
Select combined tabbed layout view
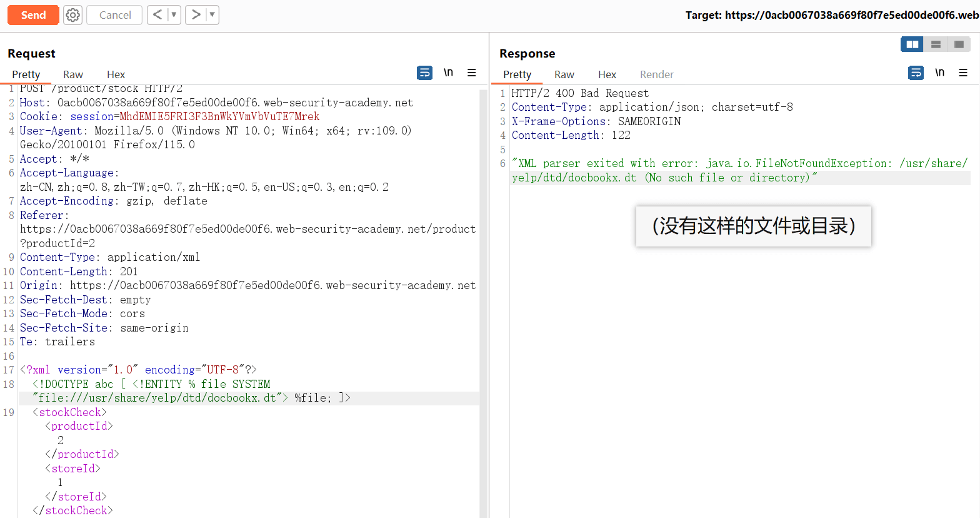(x=959, y=44)
